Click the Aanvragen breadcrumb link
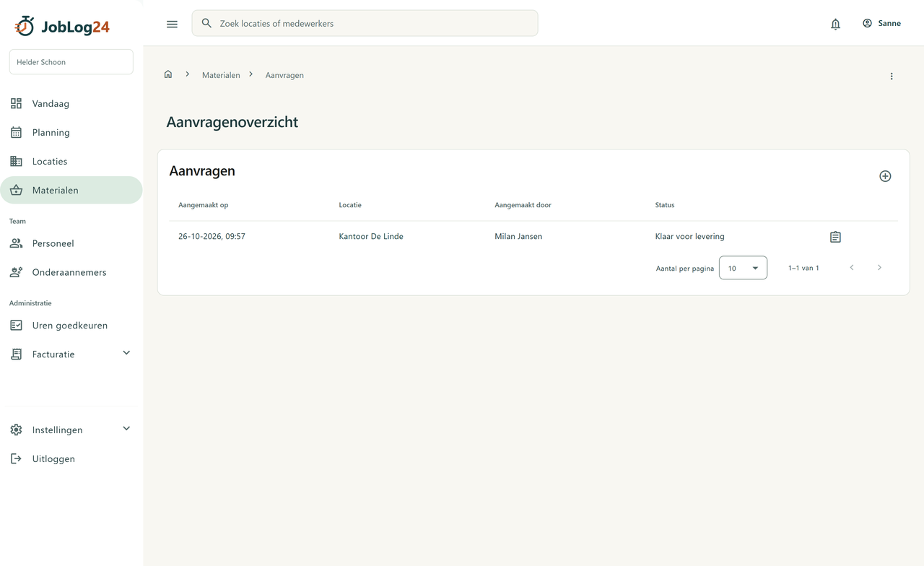 click(x=284, y=75)
